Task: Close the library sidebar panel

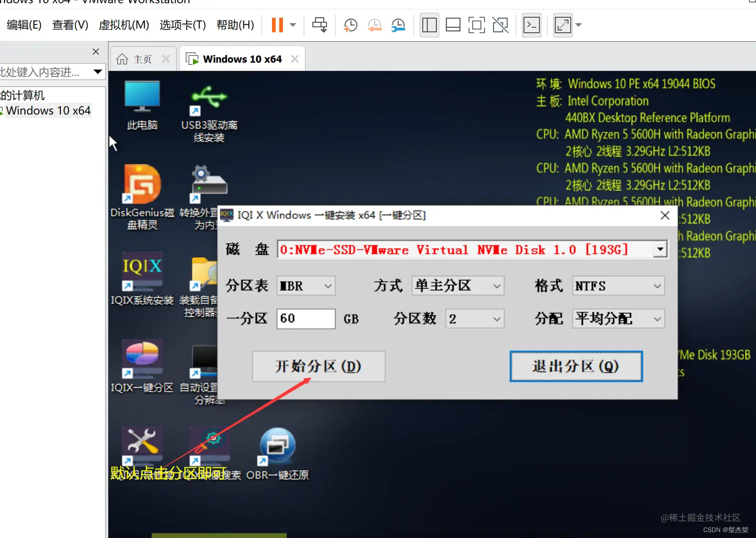Action: [x=95, y=52]
